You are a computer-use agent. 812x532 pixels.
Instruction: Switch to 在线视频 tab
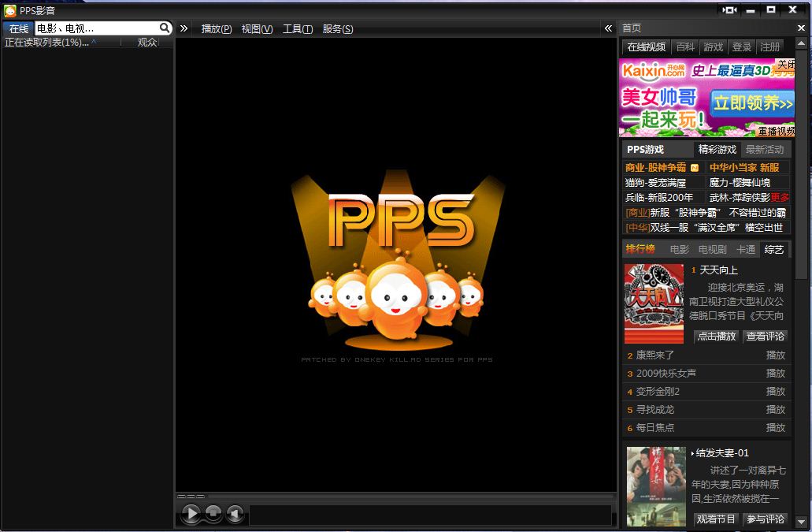[x=647, y=47]
